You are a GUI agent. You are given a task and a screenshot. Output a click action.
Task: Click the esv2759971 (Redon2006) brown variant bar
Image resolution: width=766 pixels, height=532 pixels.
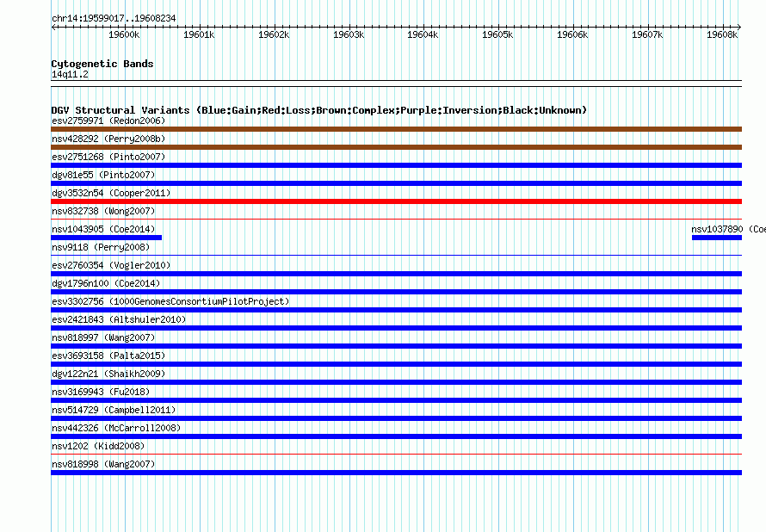[396, 129]
